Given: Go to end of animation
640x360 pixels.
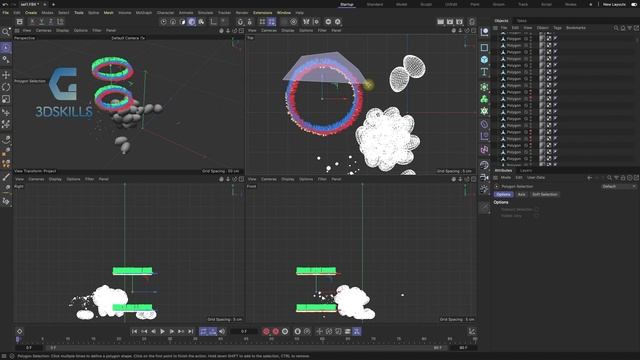Looking at the screenshot, I should pyautogui.click(x=191, y=331).
